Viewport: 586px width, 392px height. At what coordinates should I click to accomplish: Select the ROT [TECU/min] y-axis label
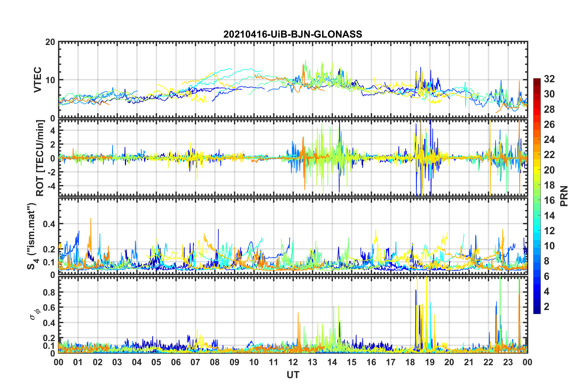[40, 158]
